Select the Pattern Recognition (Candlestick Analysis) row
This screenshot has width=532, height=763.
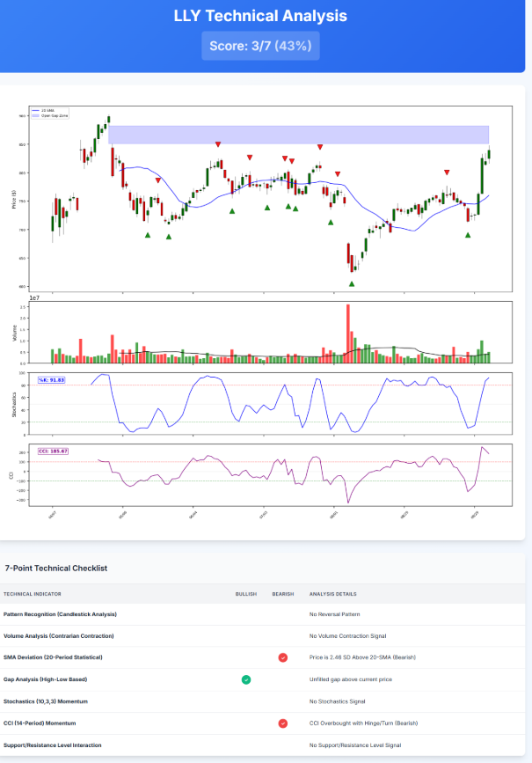[x=263, y=614]
